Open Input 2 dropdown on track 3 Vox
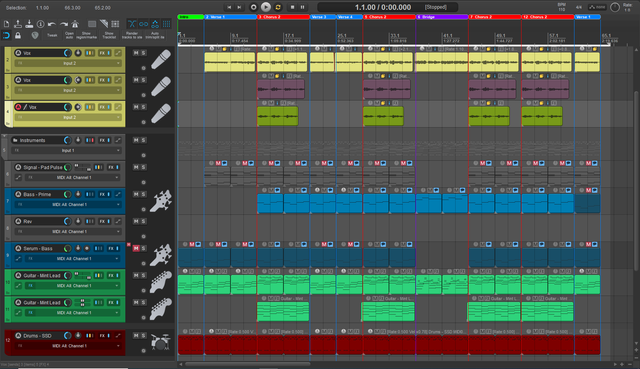 click(x=69, y=90)
